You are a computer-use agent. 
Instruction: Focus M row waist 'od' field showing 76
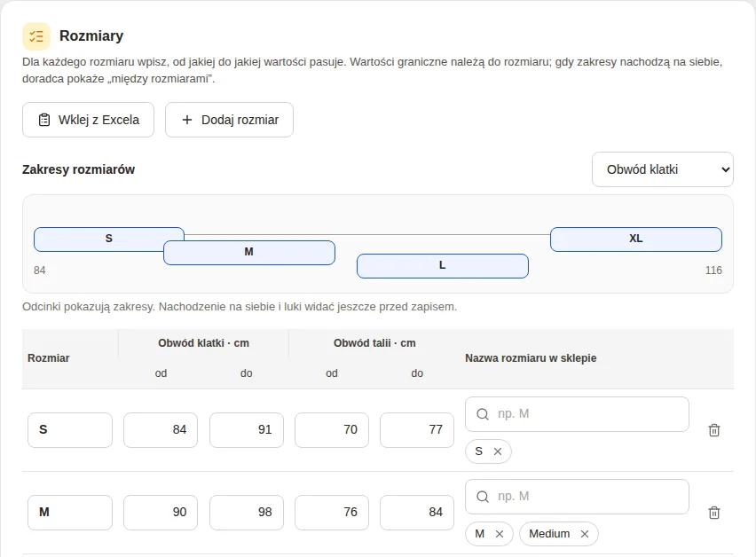coord(332,512)
